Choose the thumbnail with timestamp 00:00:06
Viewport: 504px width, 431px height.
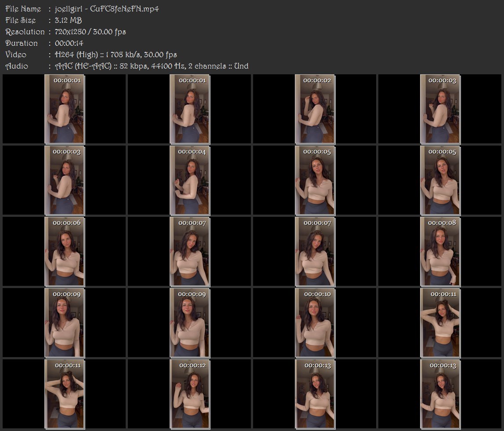pyautogui.click(x=64, y=252)
